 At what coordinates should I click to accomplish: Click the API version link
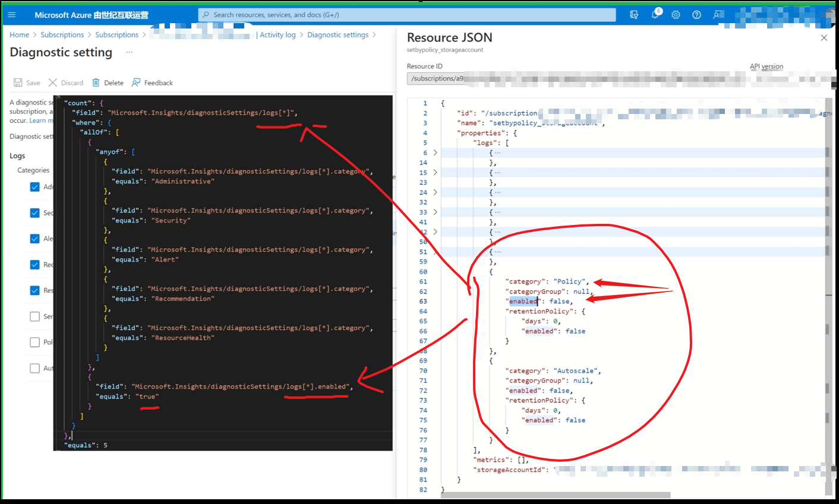point(767,66)
